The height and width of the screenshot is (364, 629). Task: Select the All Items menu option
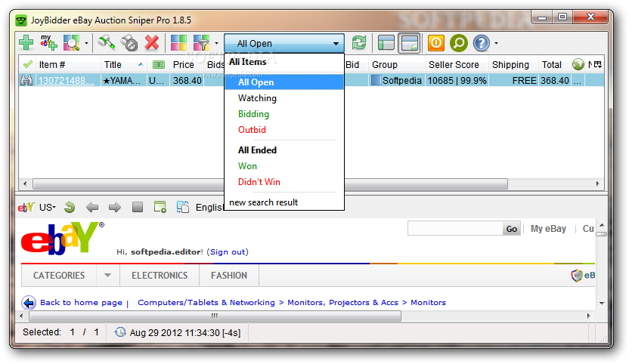247,62
